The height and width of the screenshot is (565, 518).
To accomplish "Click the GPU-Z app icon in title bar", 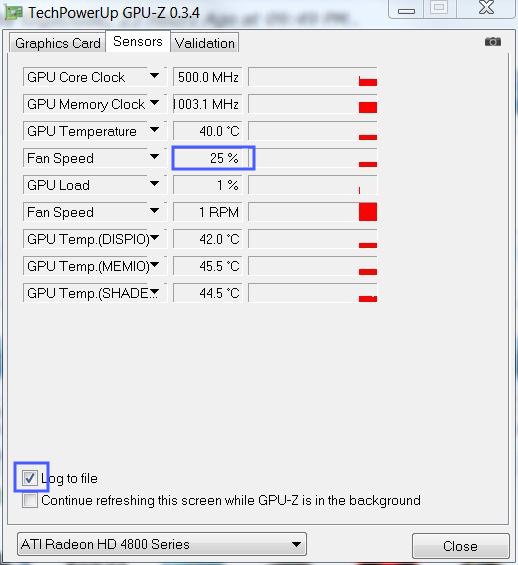I will tap(13, 13).
